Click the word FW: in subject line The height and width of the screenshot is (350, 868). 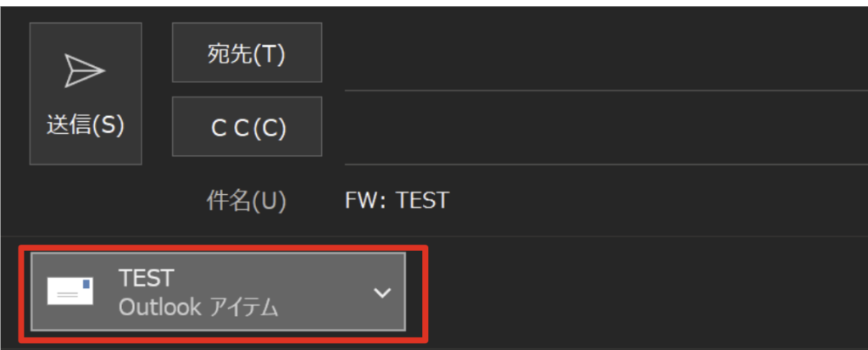363,201
